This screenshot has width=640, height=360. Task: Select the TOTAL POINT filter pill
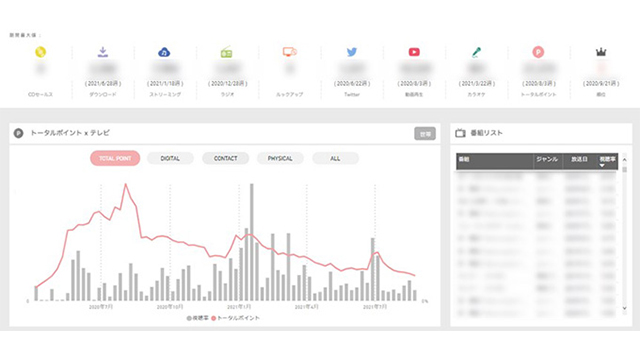[x=115, y=158]
